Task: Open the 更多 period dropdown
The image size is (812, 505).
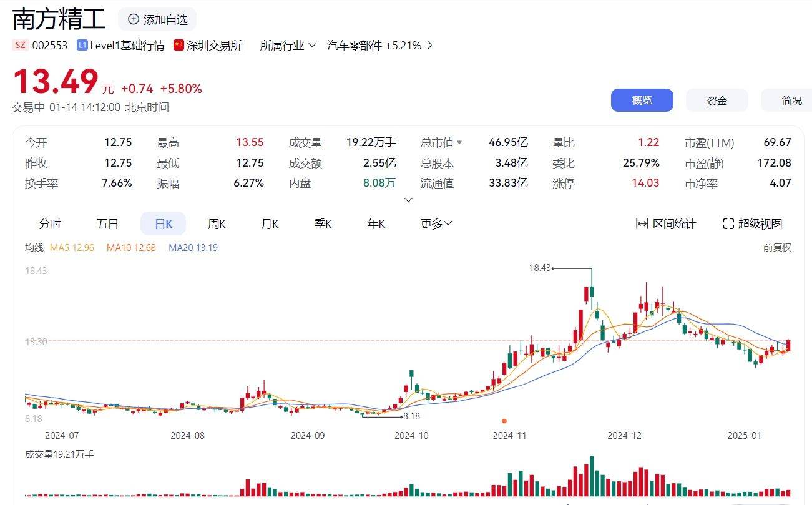Action: coord(436,224)
